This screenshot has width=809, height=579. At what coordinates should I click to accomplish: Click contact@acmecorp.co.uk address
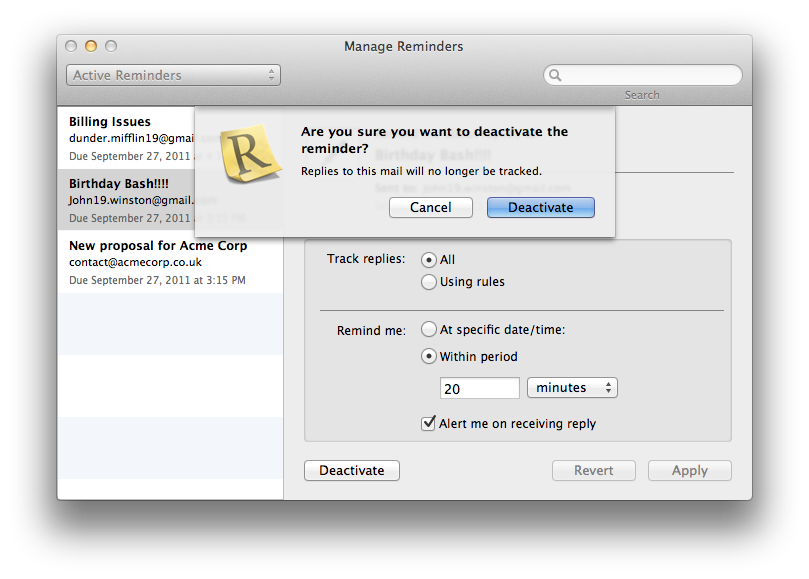point(136,262)
